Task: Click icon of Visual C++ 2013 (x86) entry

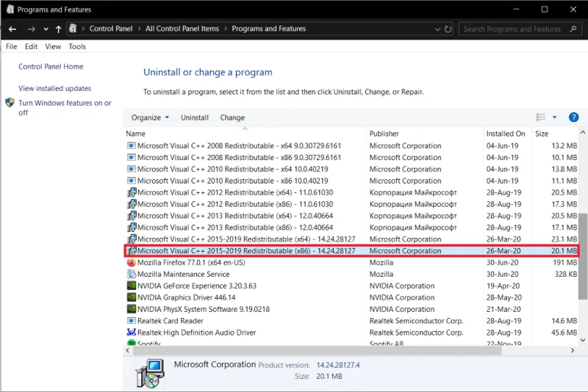Action: [x=132, y=228]
